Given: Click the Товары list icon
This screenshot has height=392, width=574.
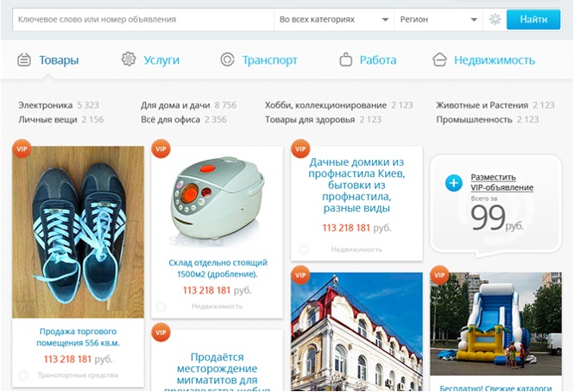Looking at the screenshot, I should pos(24,60).
